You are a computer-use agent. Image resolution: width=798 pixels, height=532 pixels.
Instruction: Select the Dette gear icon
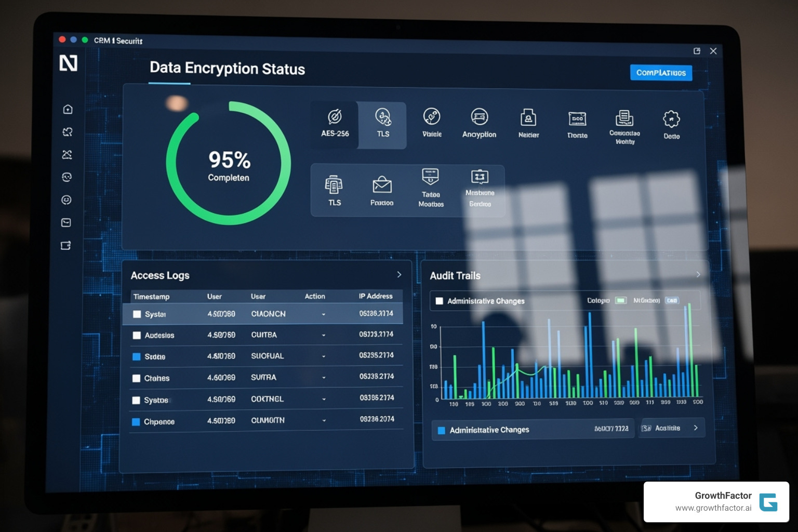point(671,121)
